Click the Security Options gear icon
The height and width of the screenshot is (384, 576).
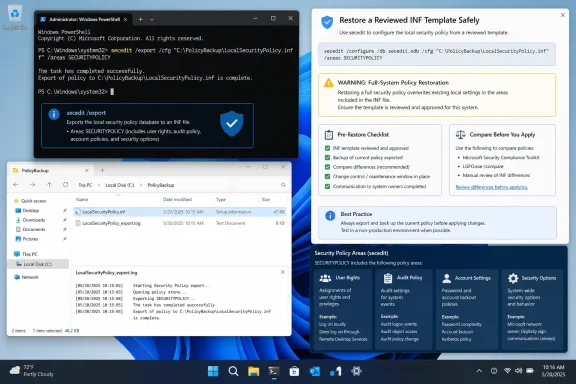tap(513, 278)
